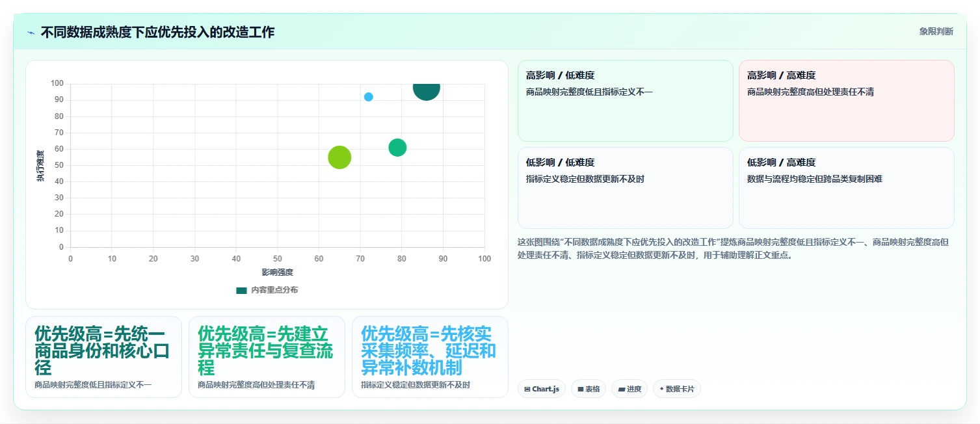Image resolution: width=980 pixels, height=424 pixels.
Task: Click the summary paragraph starting 这张图围绕
Action: (x=733, y=248)
